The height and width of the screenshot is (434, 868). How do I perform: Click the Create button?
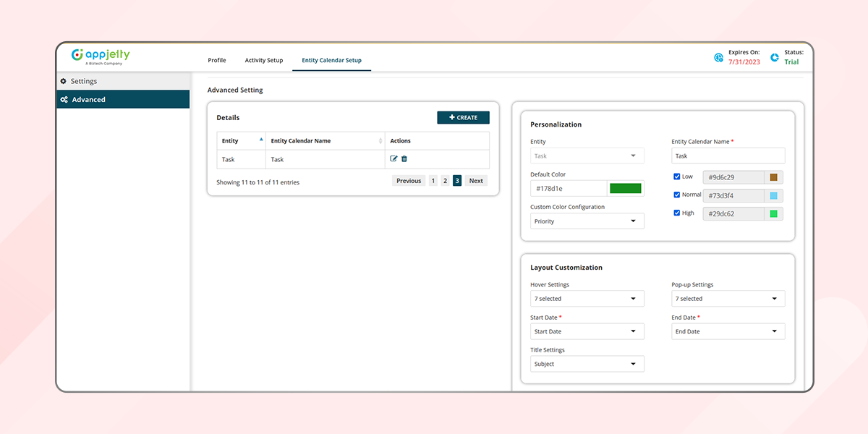click(x=463, y=117)
